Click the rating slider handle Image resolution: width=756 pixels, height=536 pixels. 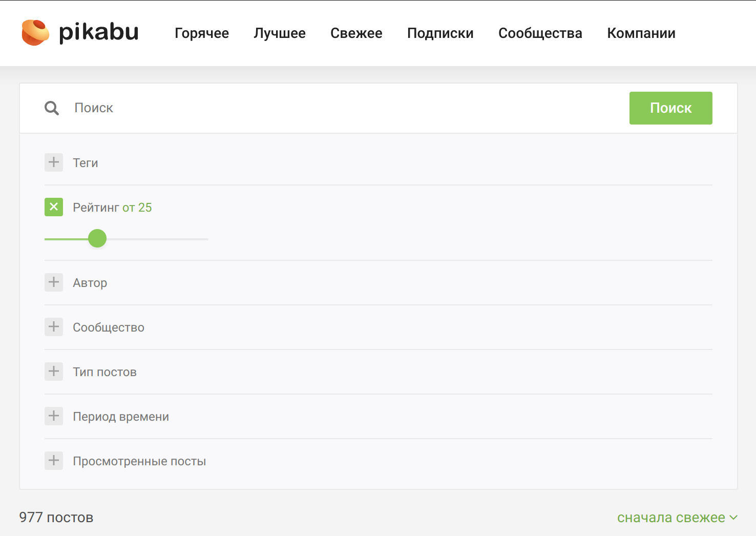coord(97,238)
